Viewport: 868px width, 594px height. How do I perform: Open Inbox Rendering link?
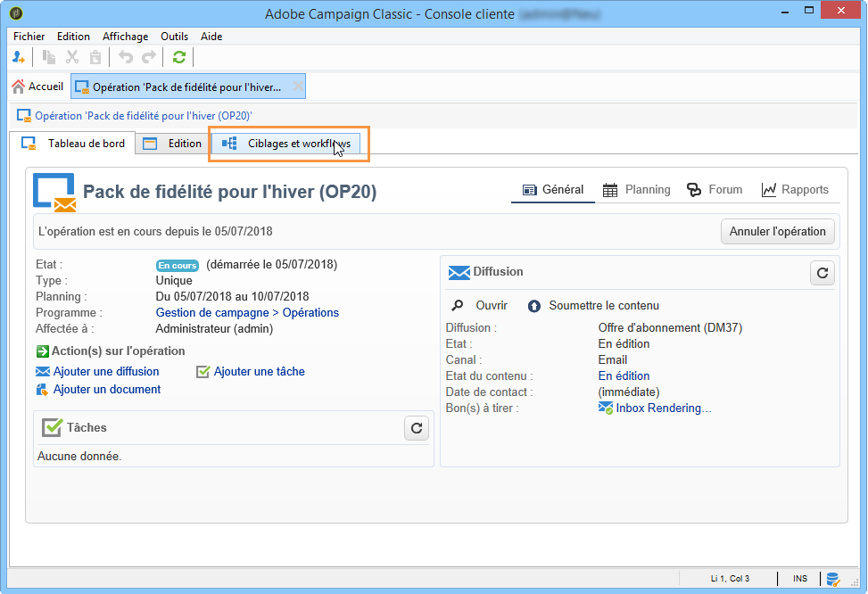[663, 408]
